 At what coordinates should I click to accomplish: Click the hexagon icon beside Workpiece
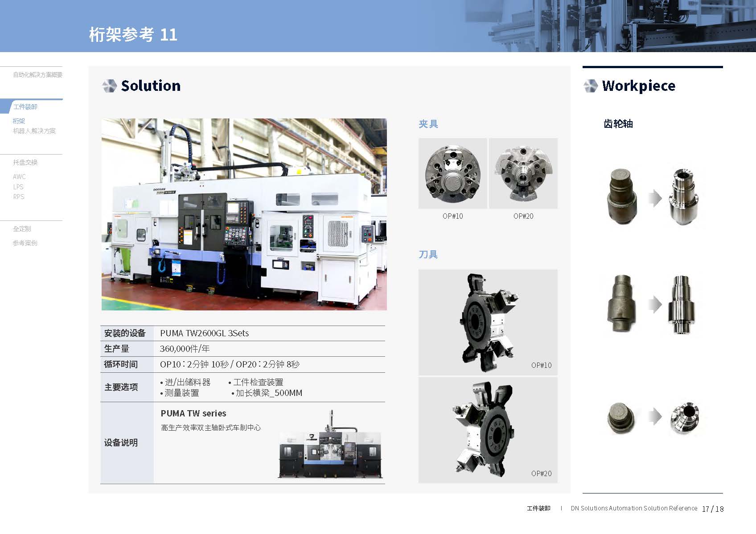coord(591,86)
